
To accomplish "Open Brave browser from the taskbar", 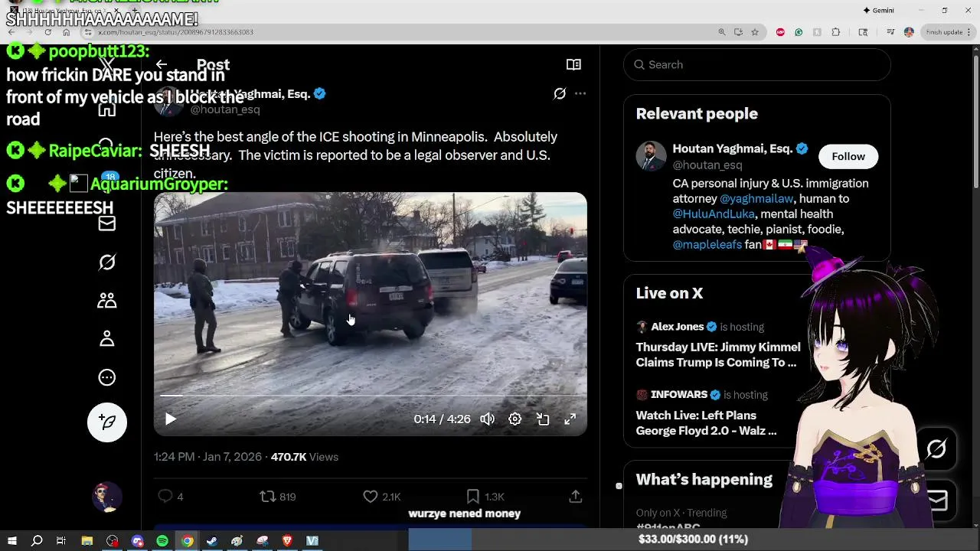I will point(287,541).
